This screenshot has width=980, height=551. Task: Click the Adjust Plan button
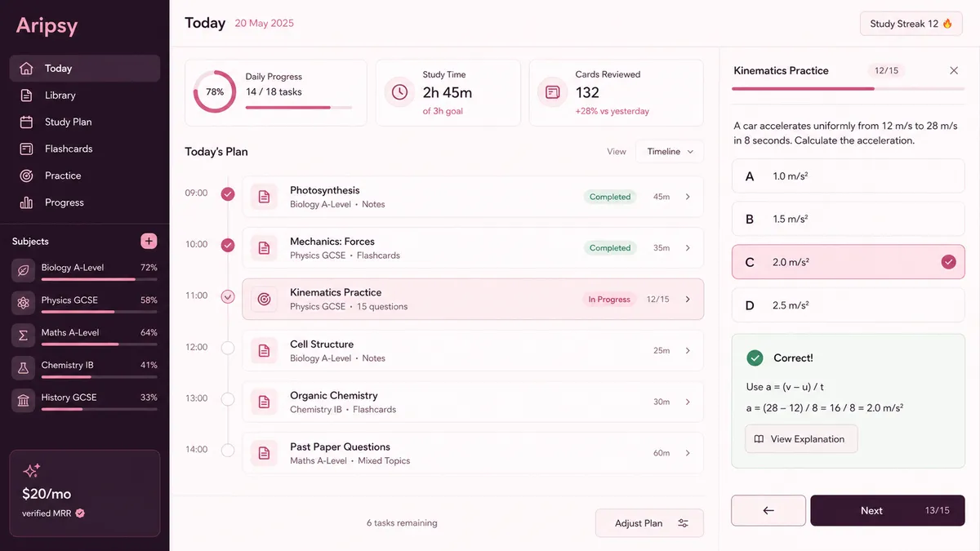[x=649, y=523]
